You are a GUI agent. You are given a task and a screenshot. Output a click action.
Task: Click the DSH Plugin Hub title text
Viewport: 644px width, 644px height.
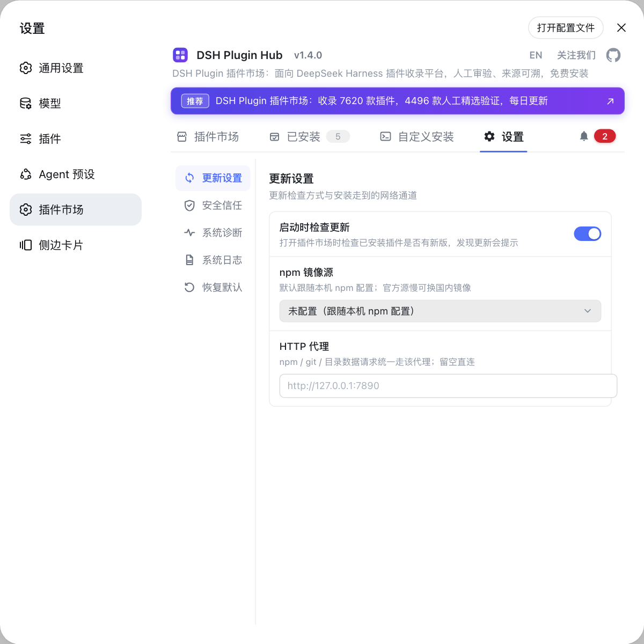[239, 55]
